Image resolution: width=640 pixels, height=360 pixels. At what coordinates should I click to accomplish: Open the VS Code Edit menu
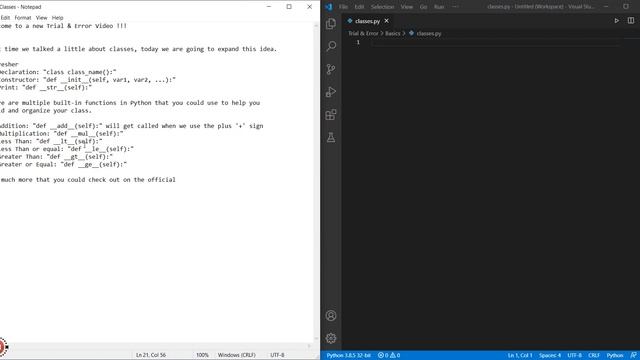pos(359,7)
